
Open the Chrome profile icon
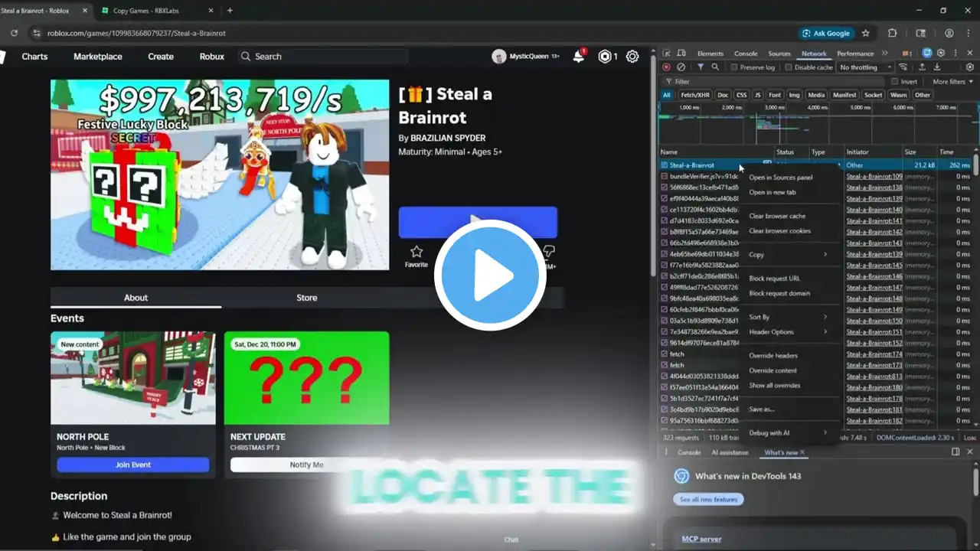pyautogui.click(x=949, y=33)
